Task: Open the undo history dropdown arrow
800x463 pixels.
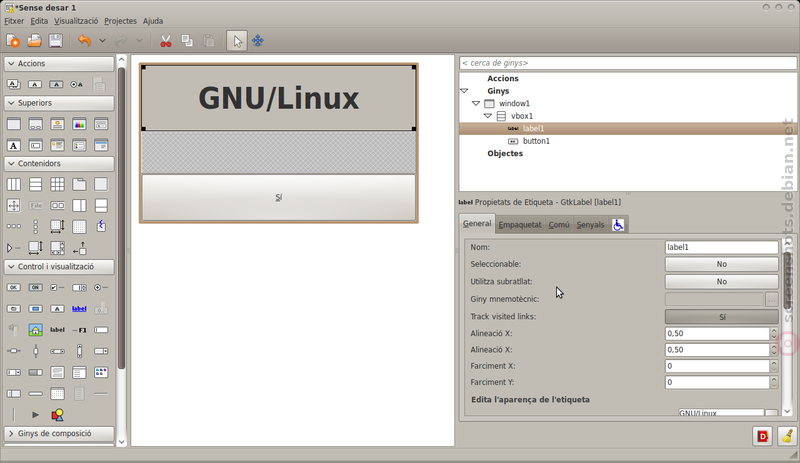Action: pos(102,41)
